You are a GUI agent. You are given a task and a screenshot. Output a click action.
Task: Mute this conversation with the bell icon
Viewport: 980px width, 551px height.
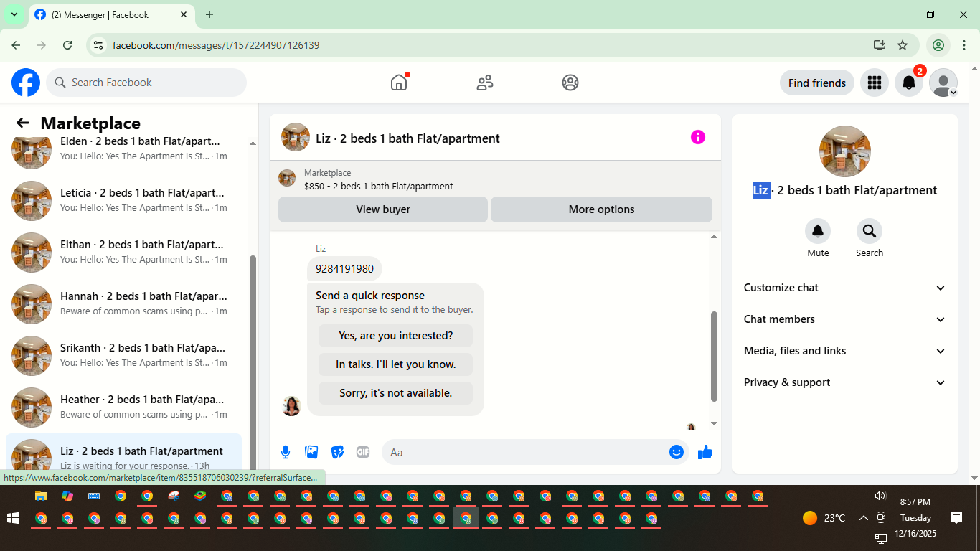[818, 231]
